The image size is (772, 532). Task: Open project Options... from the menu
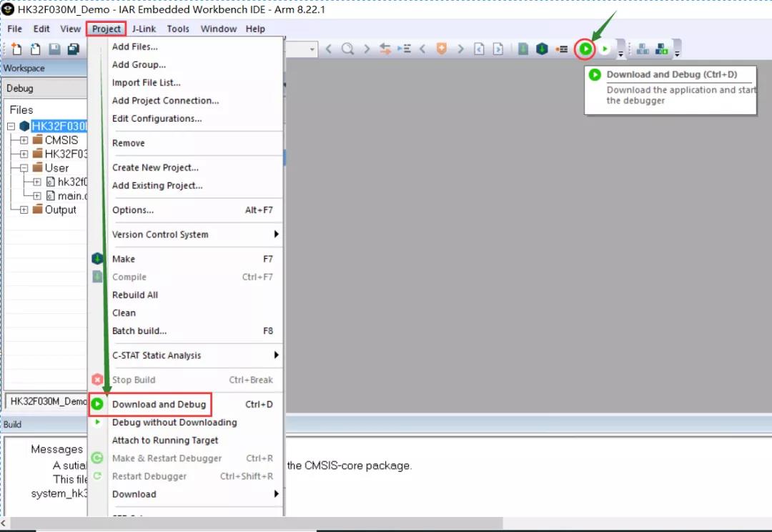click(186, 210)
